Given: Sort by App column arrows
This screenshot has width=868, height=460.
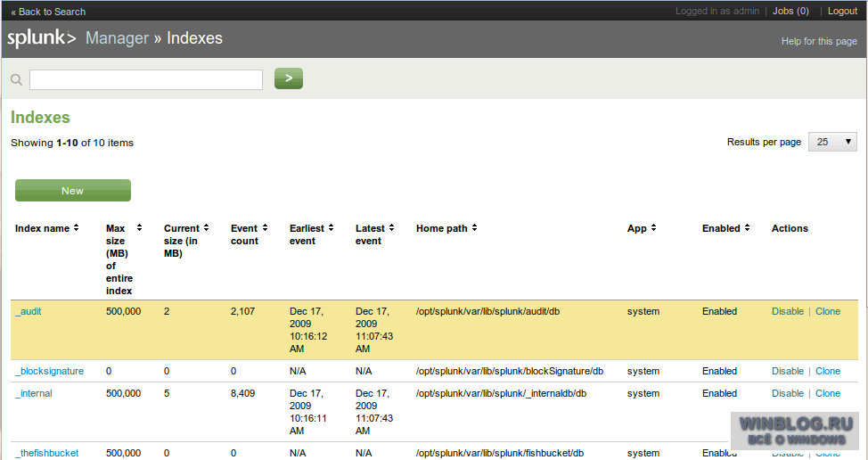Looking at the screenshot, I should tap(654, 227).
